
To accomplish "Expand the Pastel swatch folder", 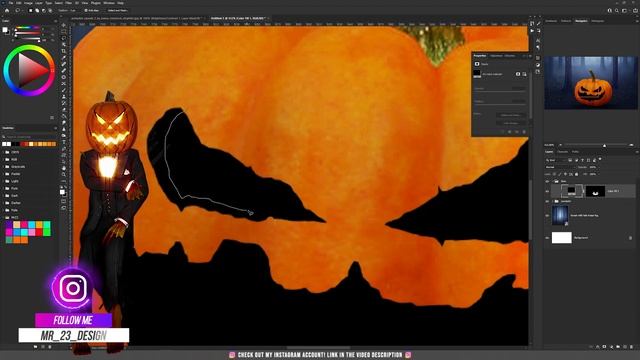I will tap(4, 174).
